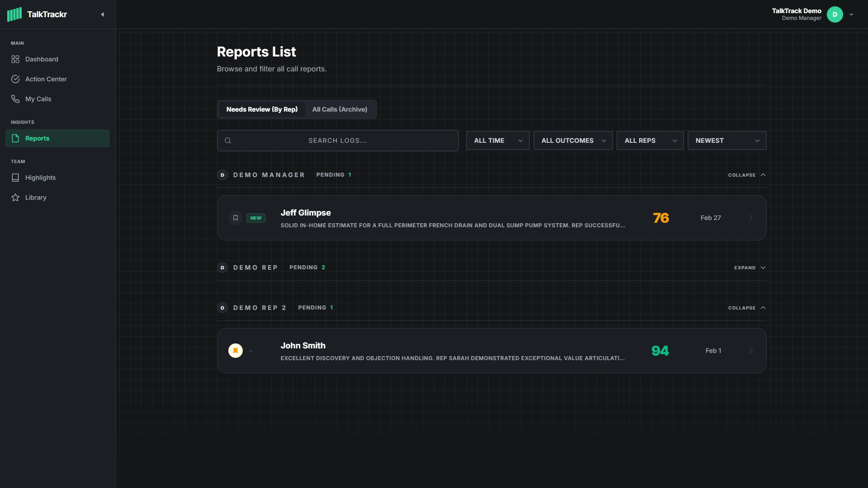This screenshot has height=488, width=868.
Task: Click the Search Logs input field
Action: point(338,141)
